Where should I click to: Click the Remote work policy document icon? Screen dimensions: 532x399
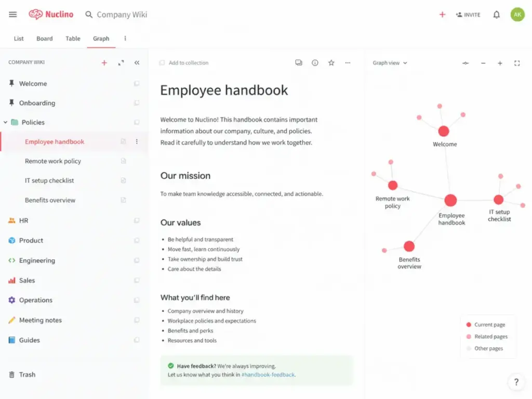pyautogui.click(x=123, y=161)
